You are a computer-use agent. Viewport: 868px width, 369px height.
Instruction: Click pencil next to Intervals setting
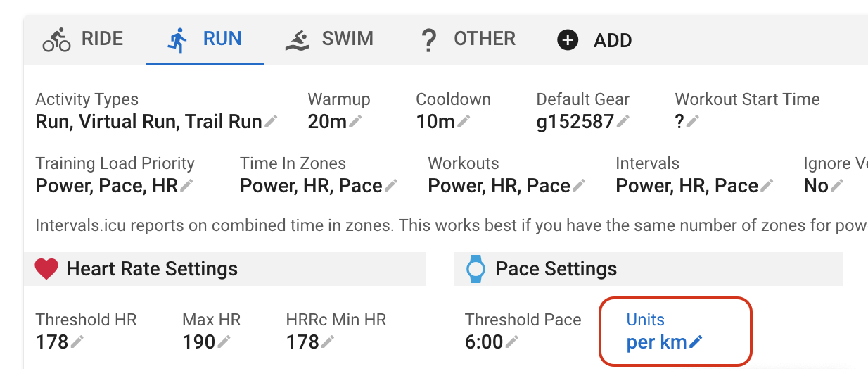coord(767,186)
